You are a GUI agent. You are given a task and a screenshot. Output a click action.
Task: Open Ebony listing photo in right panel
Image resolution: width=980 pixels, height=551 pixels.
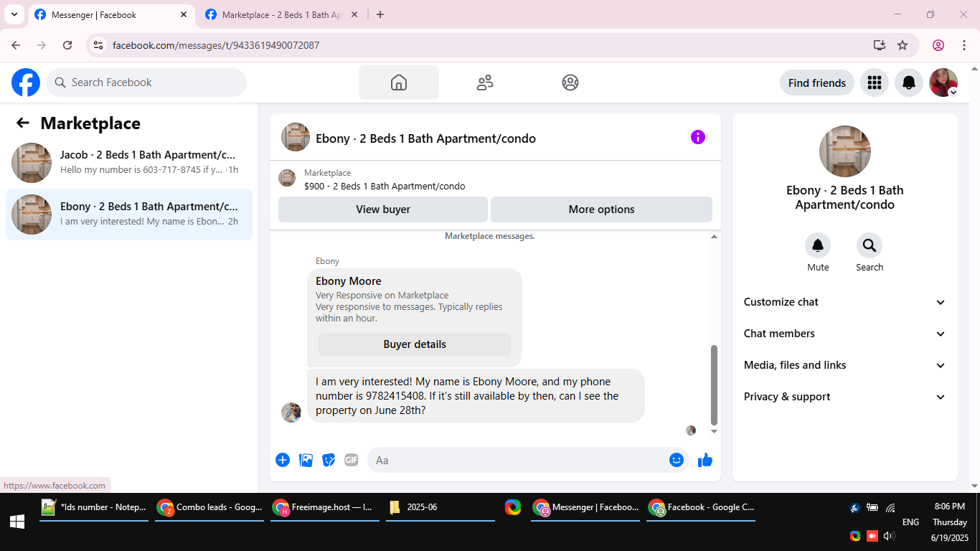[x=845, y=151]
